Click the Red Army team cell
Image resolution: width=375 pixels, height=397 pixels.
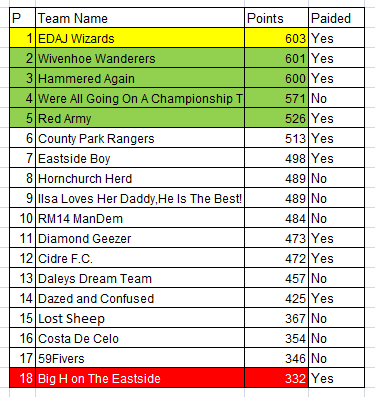click(x=140, y=118)
